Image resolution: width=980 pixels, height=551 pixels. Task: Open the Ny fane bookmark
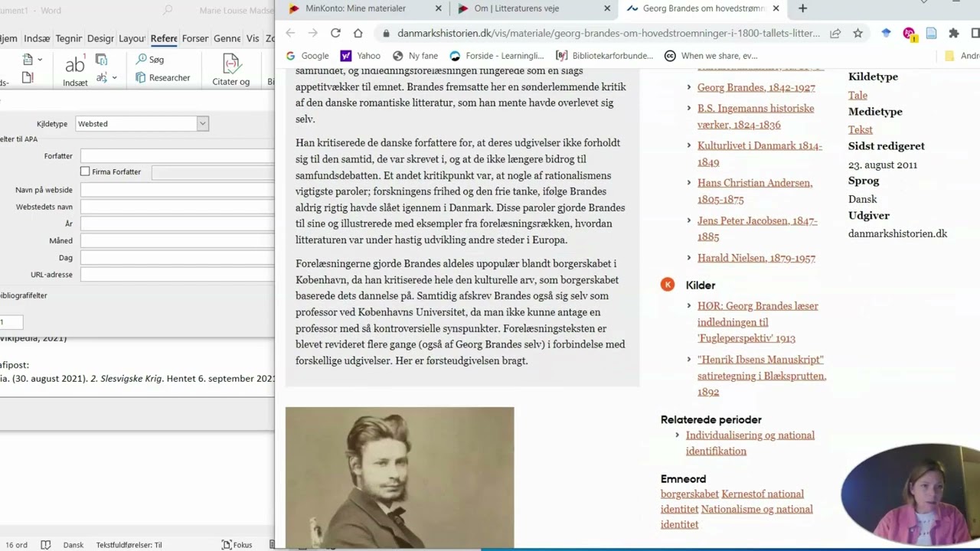click(415, 56)
